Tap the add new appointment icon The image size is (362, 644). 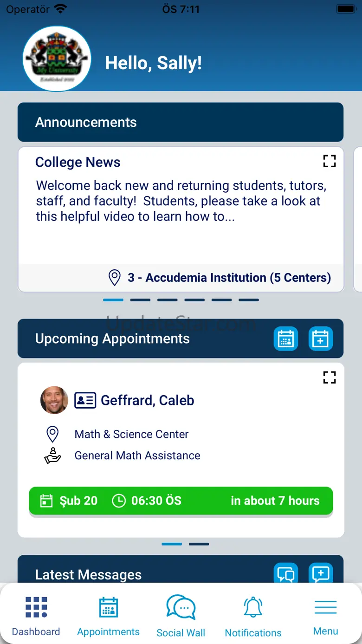pyautogui.click(x=321, y=339)
